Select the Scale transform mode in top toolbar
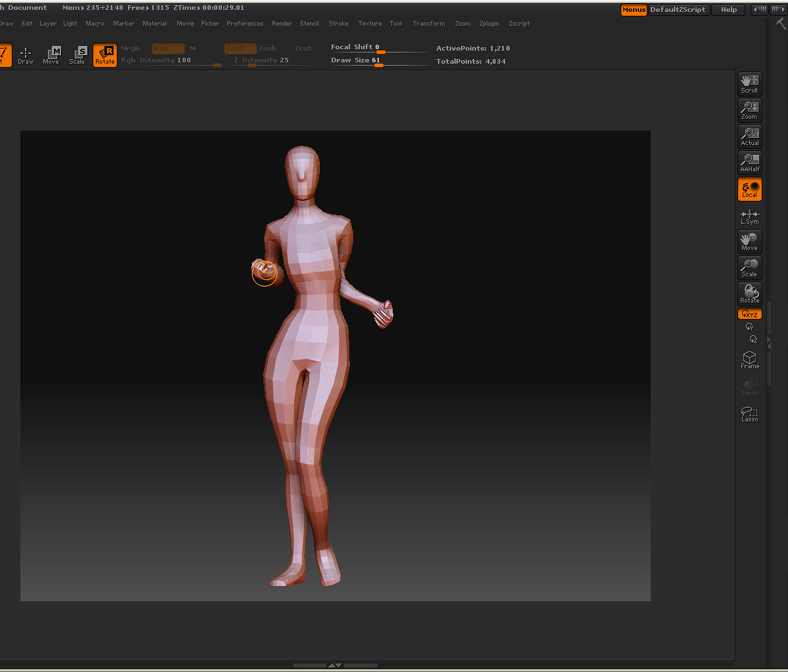Viewport: 788px width, 672px height. tap(77, 55)
